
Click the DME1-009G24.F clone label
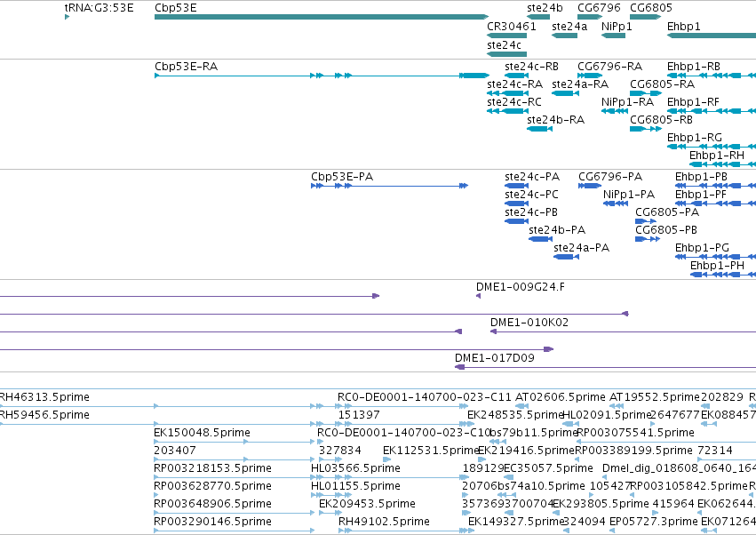tap(521, 287)
